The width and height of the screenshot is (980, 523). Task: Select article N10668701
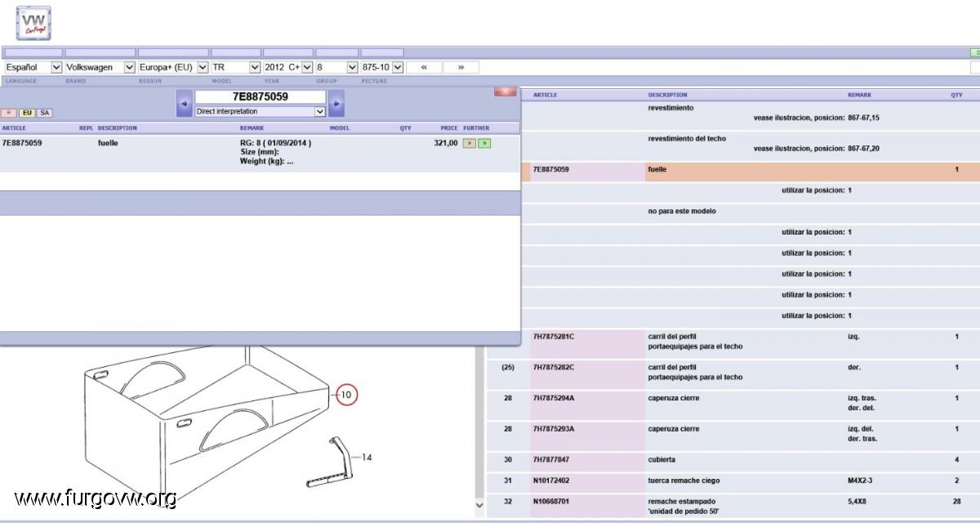[551, 501]
